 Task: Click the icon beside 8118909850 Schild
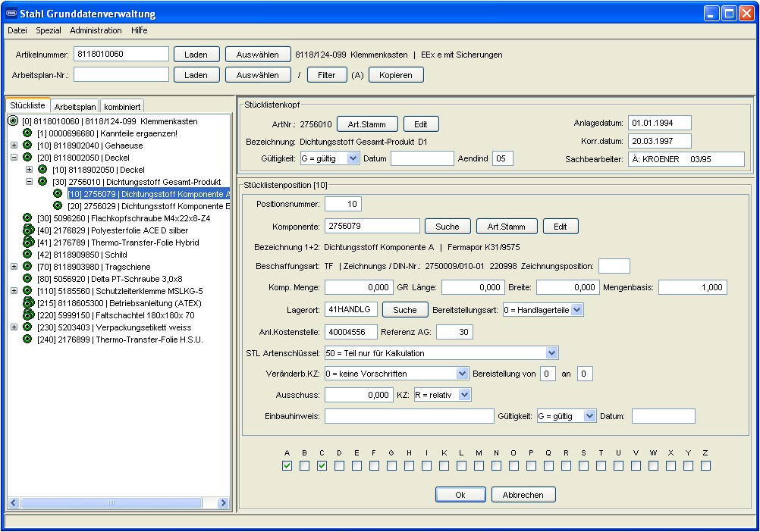click(x=27, y=254)
